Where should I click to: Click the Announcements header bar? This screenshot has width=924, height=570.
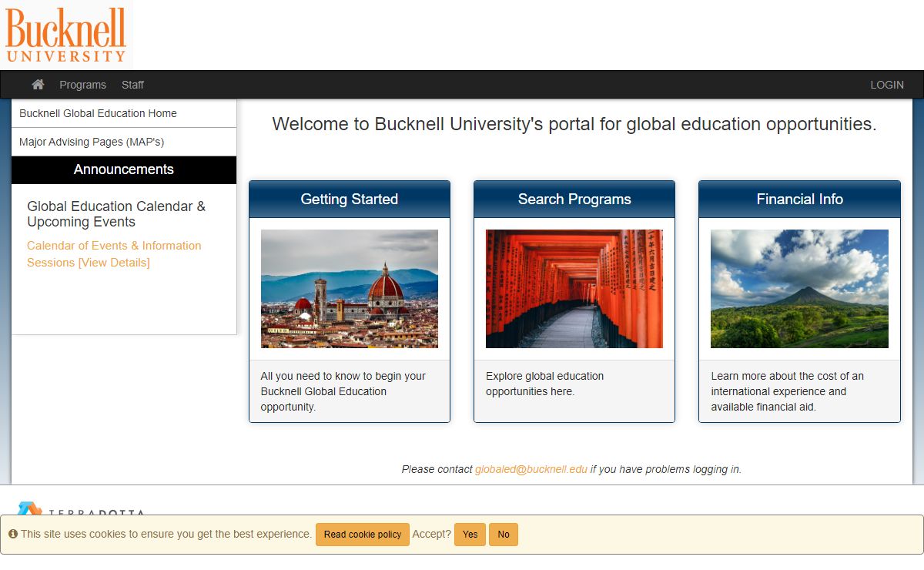124,169
